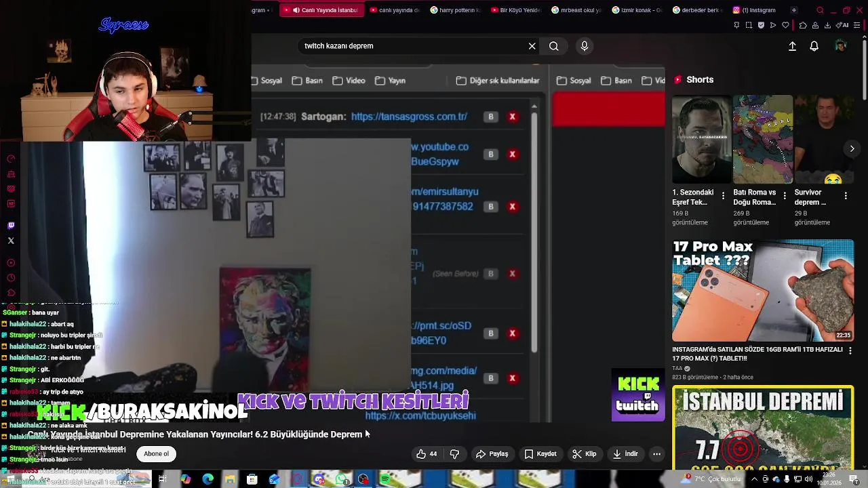Open Microsoft Edge from the taskbar
868x488 pixels.
(x=208, y=479)
